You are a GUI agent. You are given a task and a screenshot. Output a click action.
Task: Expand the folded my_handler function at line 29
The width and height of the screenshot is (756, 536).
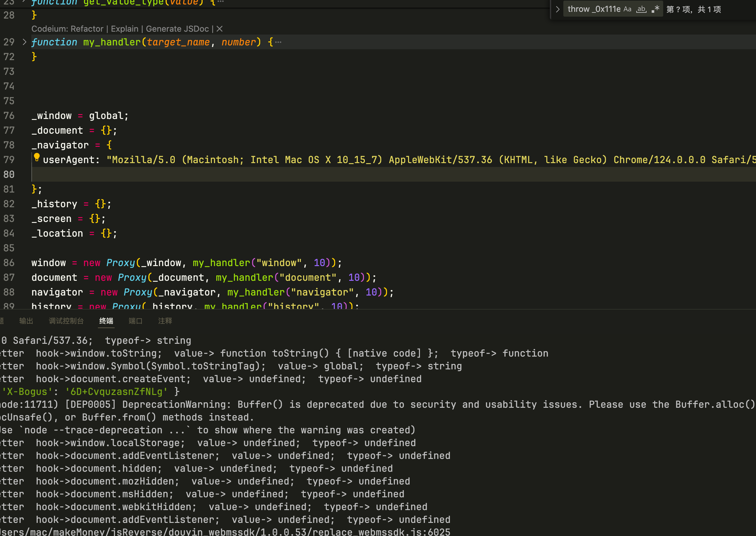pyautogui.click(x=24, y=42)
